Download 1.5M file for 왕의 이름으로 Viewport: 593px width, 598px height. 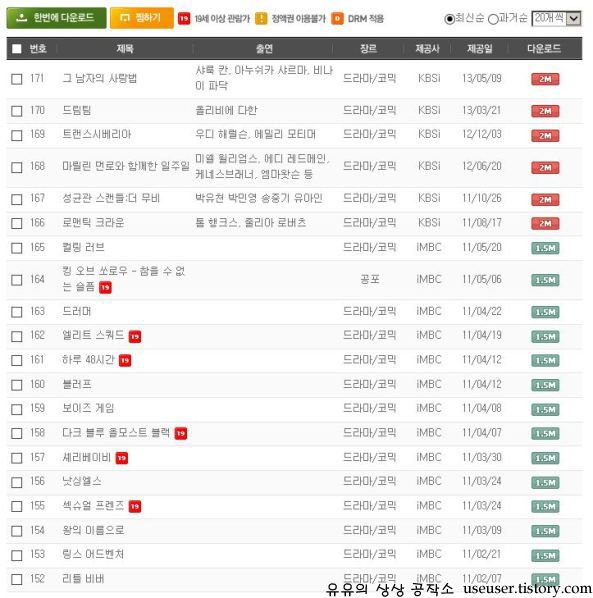pyautogui.click(x=545, y=531)
